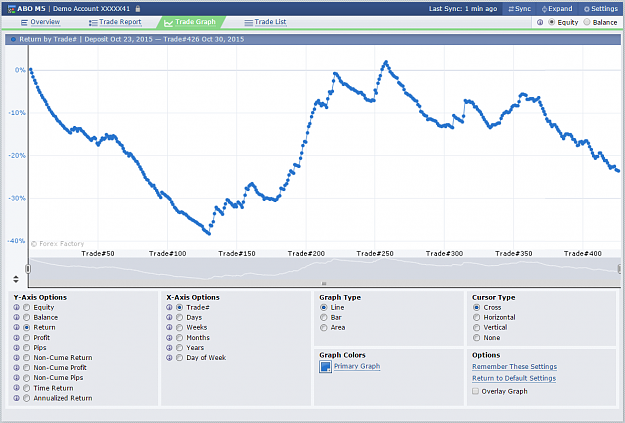Click the info icon next to Weeks option
This screenshot has height=423, width=625.
tap(169, 327)
